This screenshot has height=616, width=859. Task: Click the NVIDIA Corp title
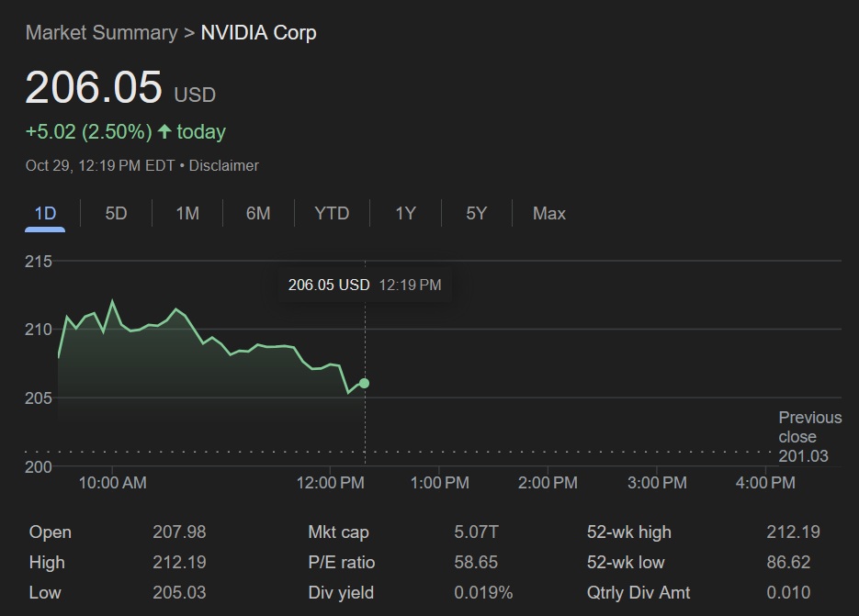point(258,33)
